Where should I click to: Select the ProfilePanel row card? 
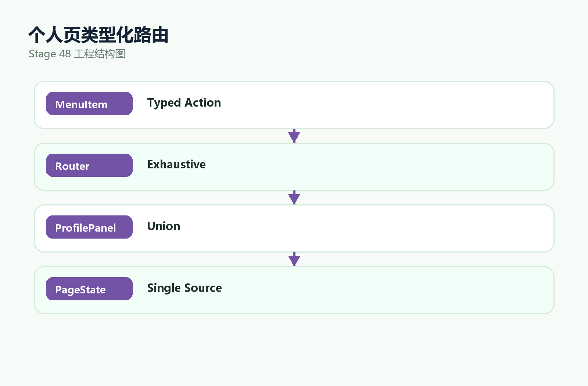[294, 228]
